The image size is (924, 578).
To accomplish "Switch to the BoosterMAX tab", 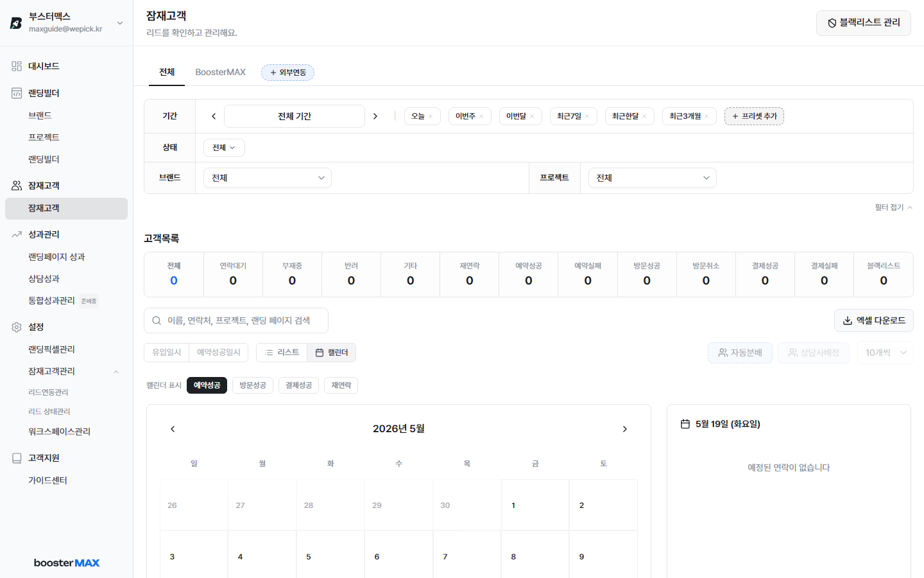I will [221, 72].
